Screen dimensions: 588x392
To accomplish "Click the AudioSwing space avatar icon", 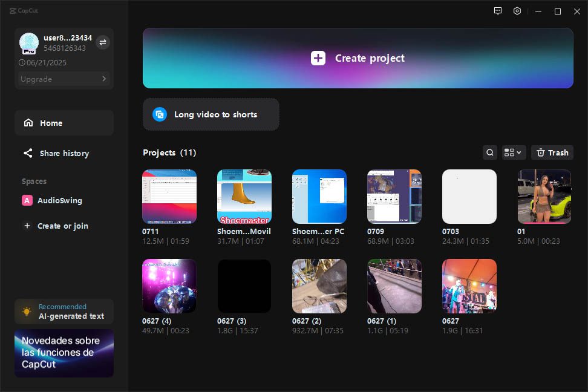I will click(27, 201).
